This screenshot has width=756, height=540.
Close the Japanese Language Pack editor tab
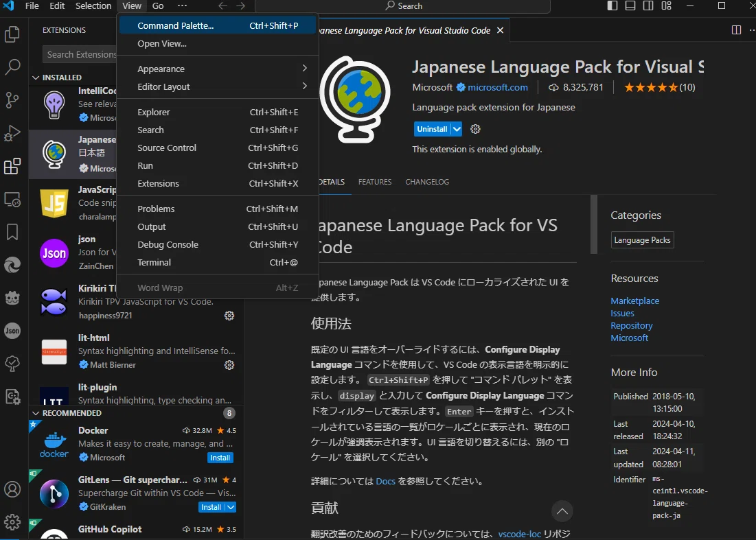point(501,30)
